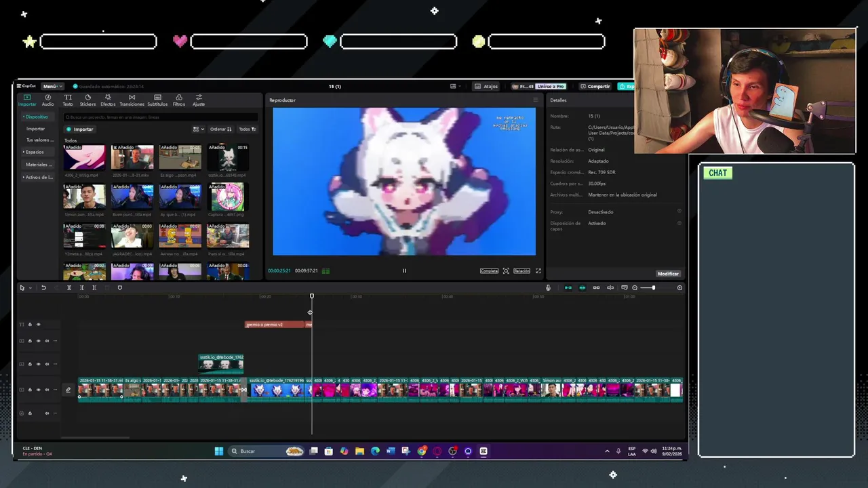The height and width of the screenshot is (488, 868).
Task: Toggle linkage icon in timeline toolbar
Action: [596, 288]
